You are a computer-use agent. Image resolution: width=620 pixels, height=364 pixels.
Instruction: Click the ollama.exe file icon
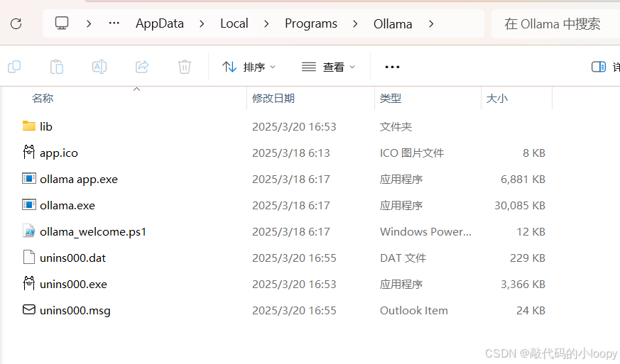(x=29, y=205)
